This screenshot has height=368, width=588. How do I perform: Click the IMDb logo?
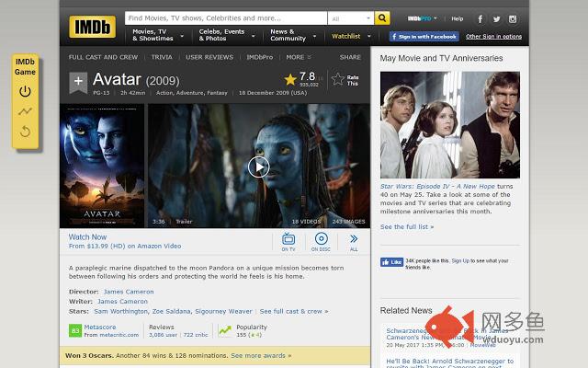pos(92,27)
